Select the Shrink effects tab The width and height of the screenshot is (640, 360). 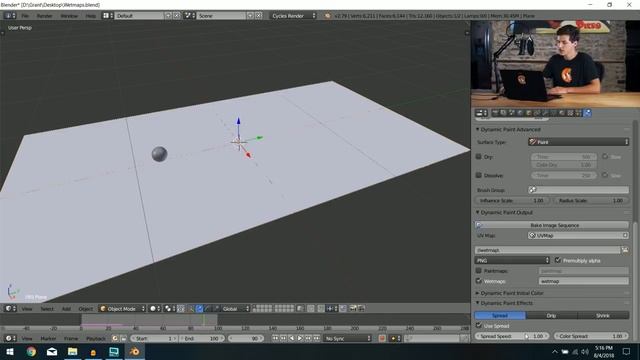click(x=603, y=315)
